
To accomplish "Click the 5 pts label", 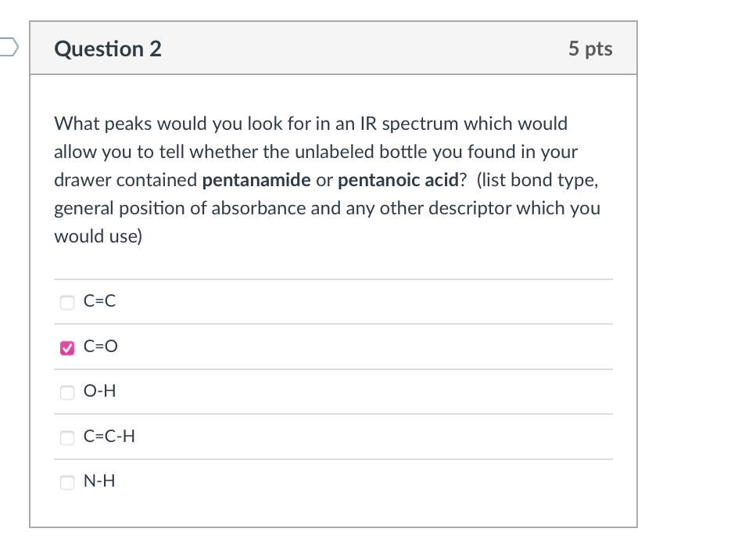I will (x=590, y=49).
